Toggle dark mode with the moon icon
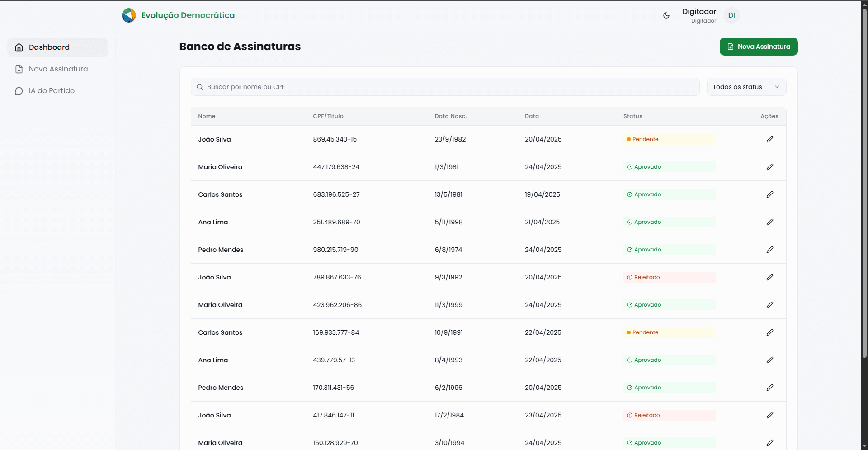Screen dimensions: 868x450 666,15
